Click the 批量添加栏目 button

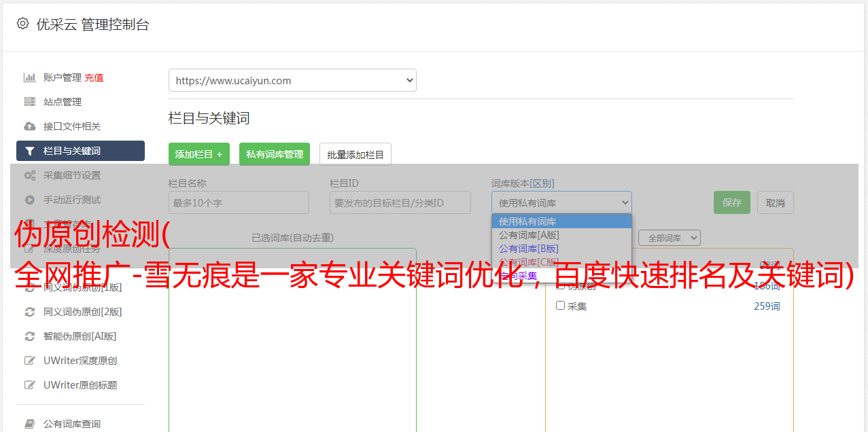click(355, 154)
